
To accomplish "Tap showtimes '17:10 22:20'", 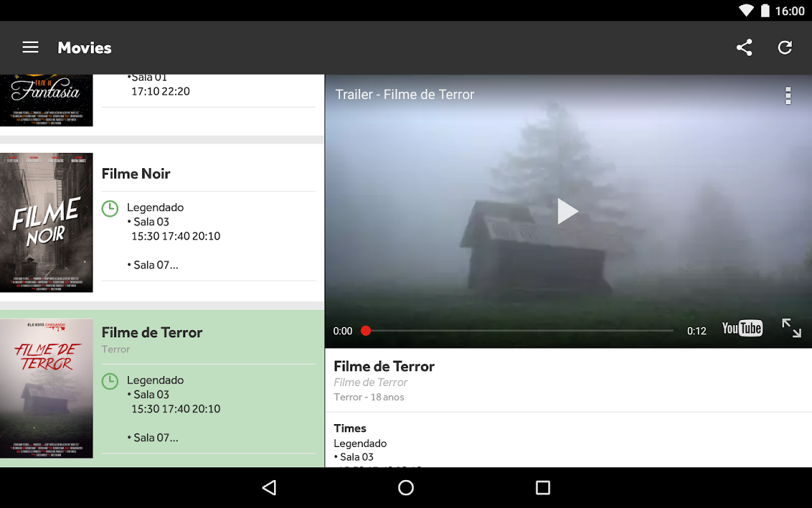I will coord(160,91).
